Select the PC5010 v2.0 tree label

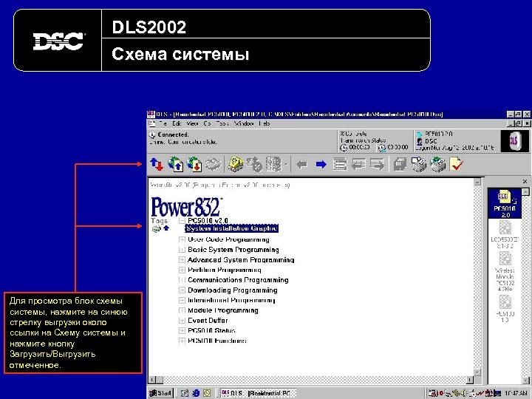208,220
